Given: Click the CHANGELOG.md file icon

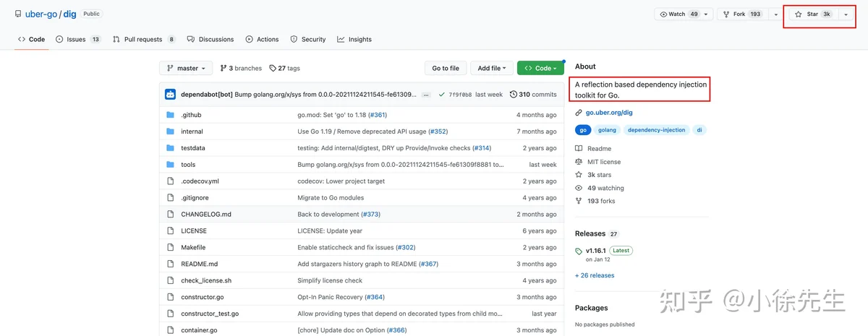Looking at the screenshot, I should (171, 215).
